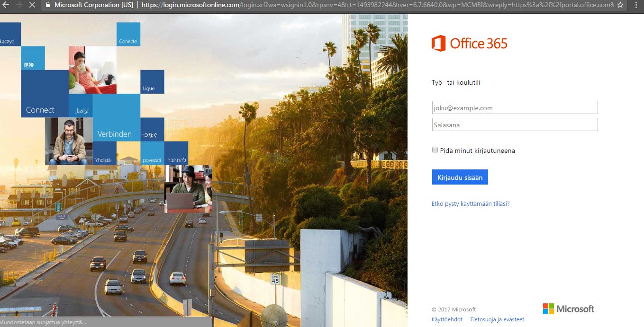644x327 pixels.
Task: Bookmark this page with the star icon
Action: 620,5
